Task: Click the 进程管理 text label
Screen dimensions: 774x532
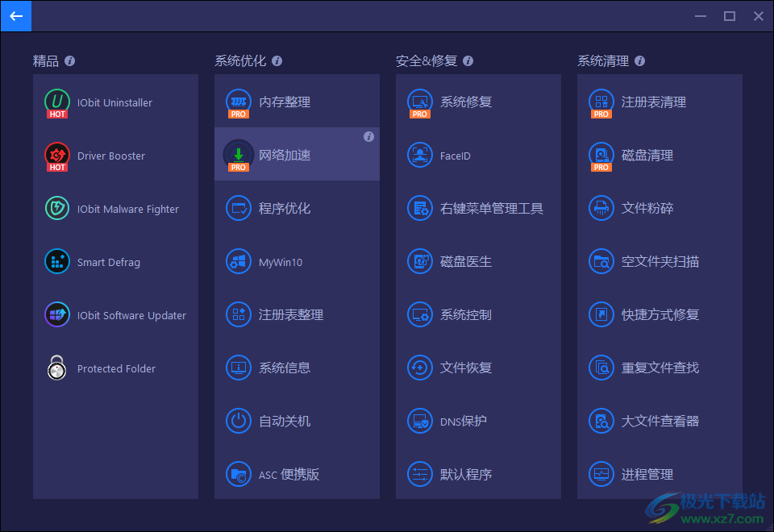Action: 647,474
